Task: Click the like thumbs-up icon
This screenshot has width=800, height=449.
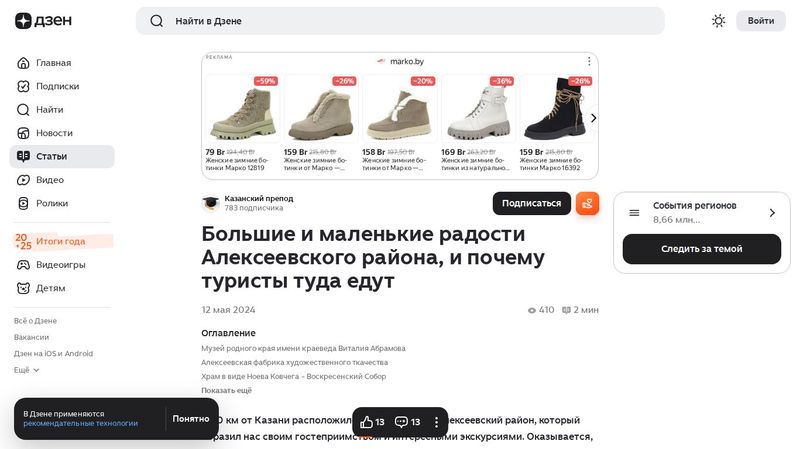Action: 367,422
